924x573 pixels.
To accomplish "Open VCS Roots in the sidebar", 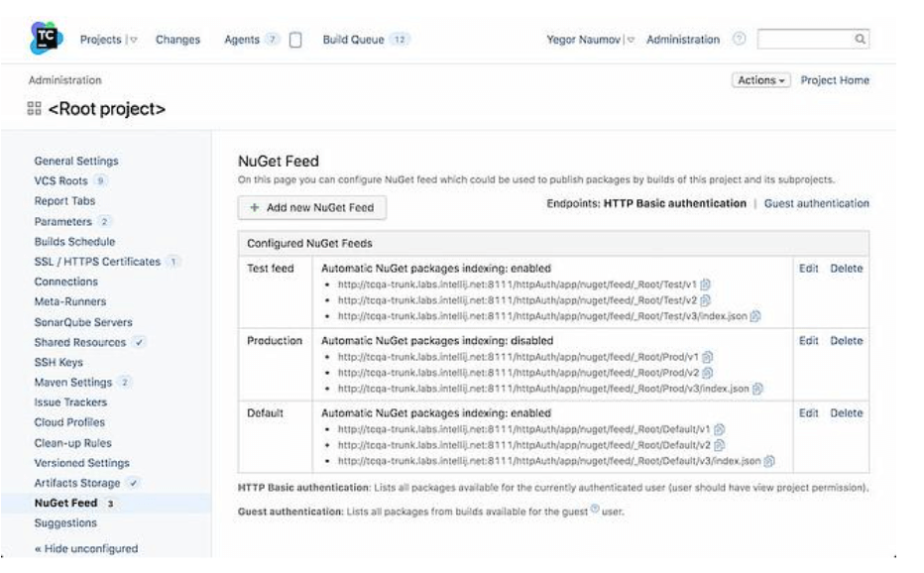I will (x=60, y=181).
